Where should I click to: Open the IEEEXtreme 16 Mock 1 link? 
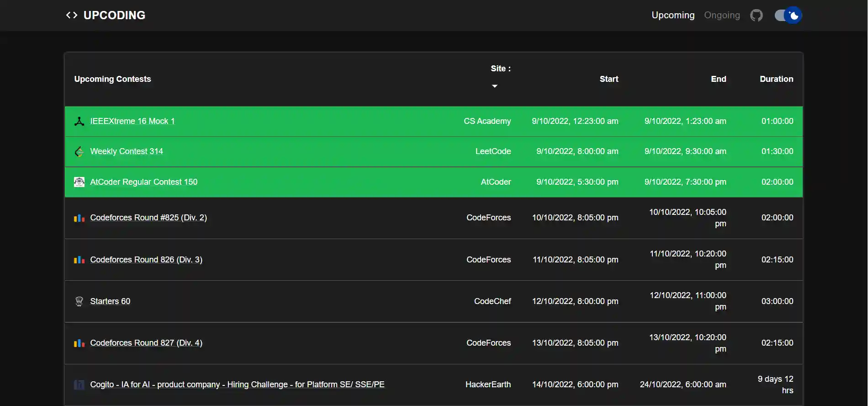(132, 121)
